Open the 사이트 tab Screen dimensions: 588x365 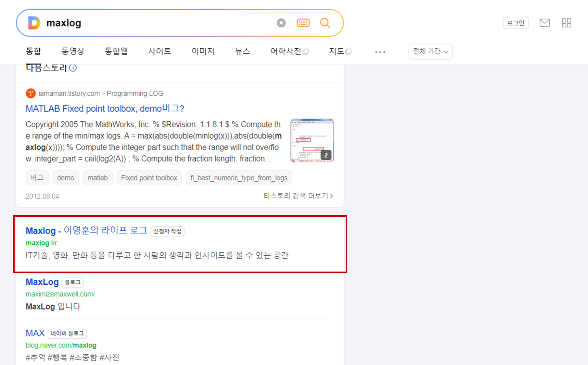tap(160, 51)
